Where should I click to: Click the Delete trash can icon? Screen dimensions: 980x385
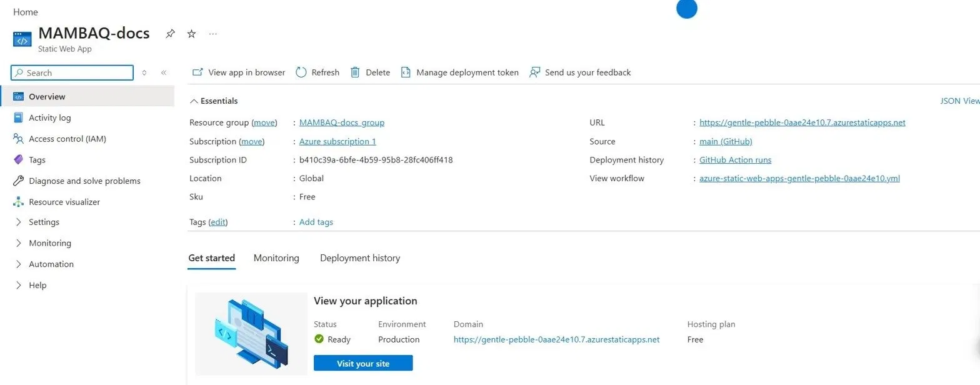[x=355, y=72]
